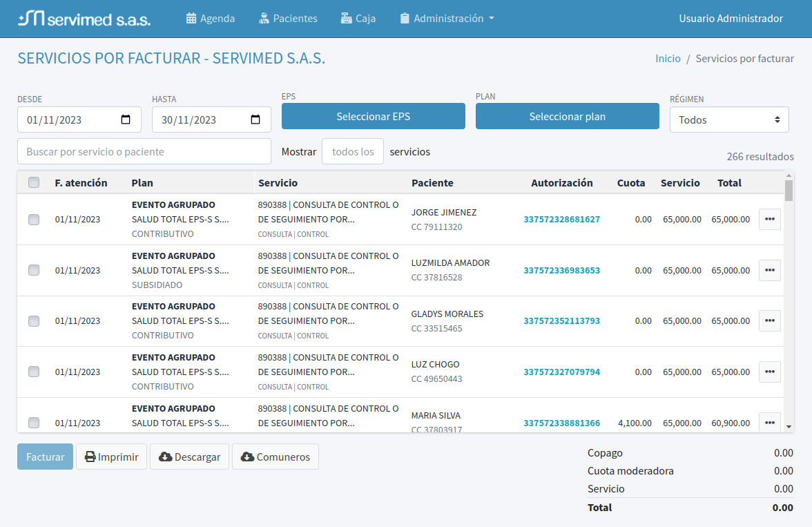Focus the search by service or patient field
The height and width of the screenshot is (527, 812).
tap(144, 151)
